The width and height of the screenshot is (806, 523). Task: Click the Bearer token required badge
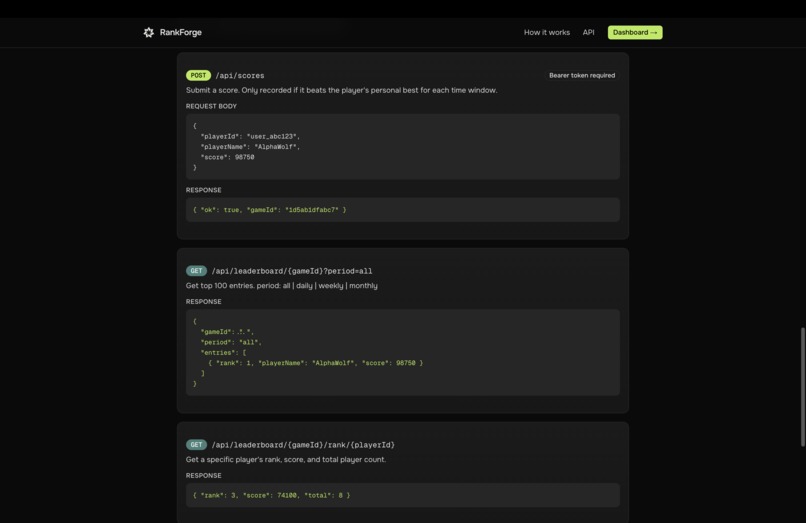582,75
